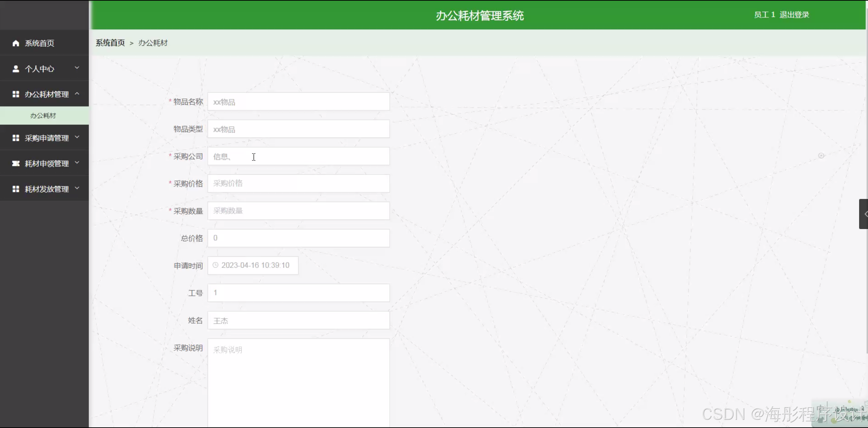The width and height of the screenshot is (868, 428).
Task: Expand the 耗材申领管理 chevron
Action: [x=77, y=163]
